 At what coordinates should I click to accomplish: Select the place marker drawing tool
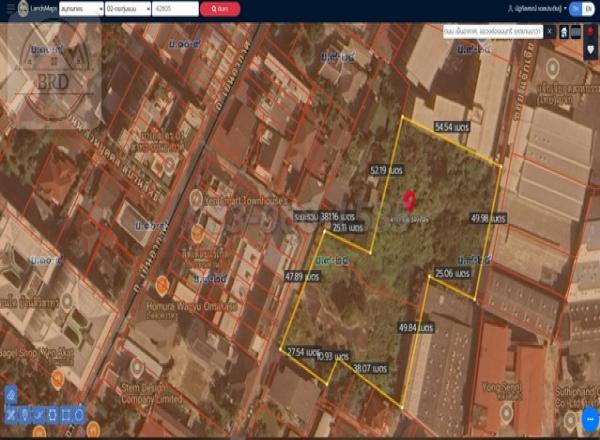[x=25, y=414]
